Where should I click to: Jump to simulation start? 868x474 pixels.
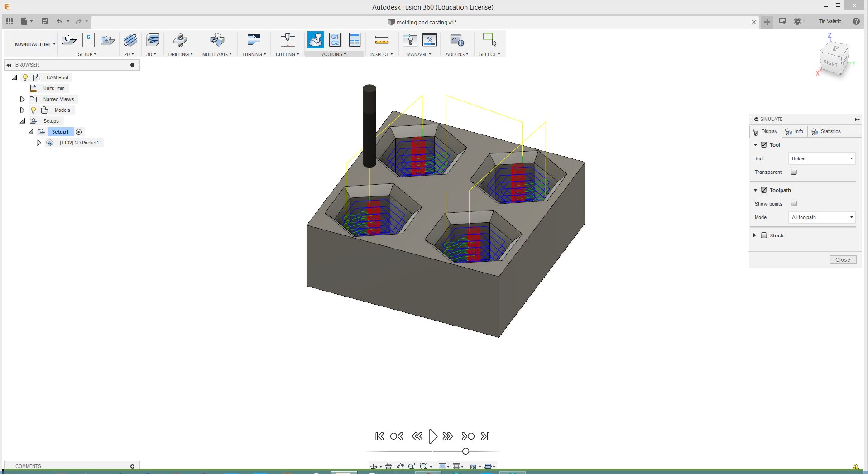(x=379, y=436)
